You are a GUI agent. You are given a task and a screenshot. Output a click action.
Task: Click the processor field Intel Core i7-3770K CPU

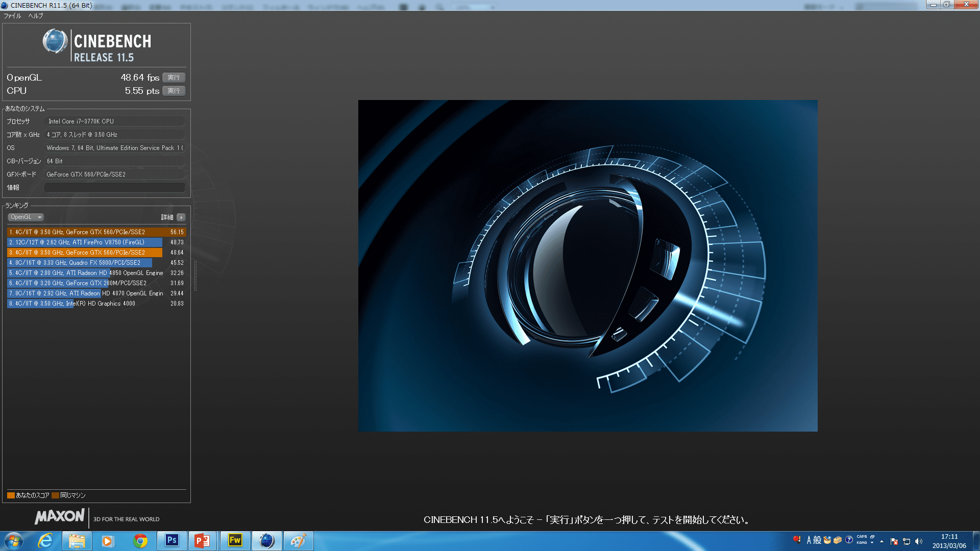(x=114, y=121)
